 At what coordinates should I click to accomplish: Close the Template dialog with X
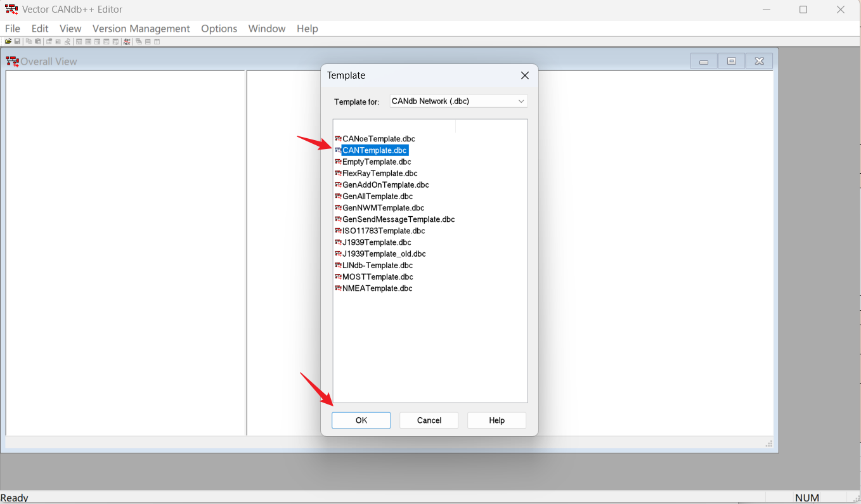524,75
